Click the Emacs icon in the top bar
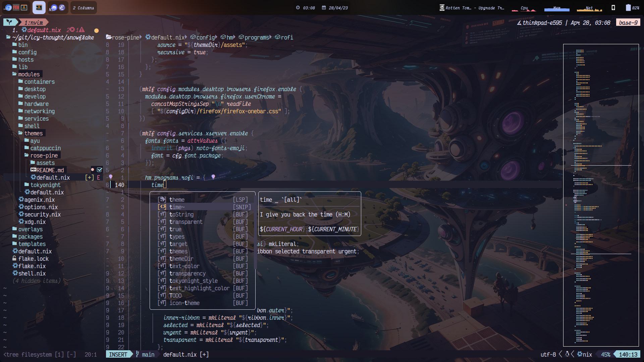The width and height of the screenshot is (644, 362). tap(62, 7)
